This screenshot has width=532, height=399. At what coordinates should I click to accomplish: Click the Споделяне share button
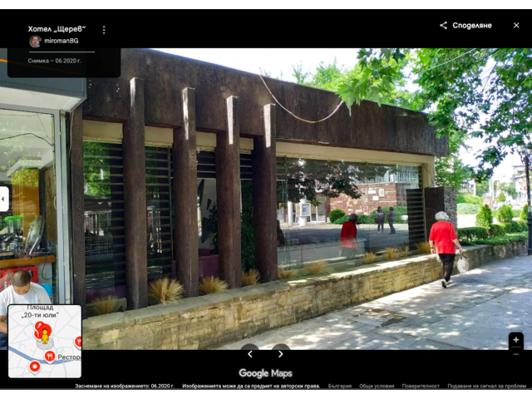tap(465, 25)
